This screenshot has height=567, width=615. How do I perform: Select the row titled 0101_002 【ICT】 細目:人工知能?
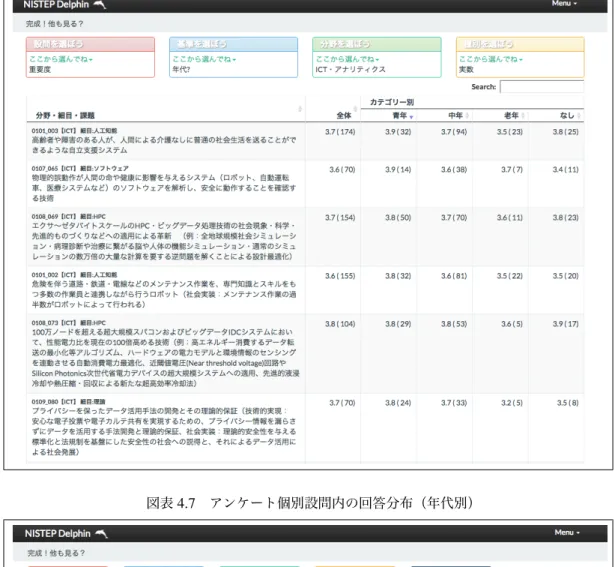[305, 290]
